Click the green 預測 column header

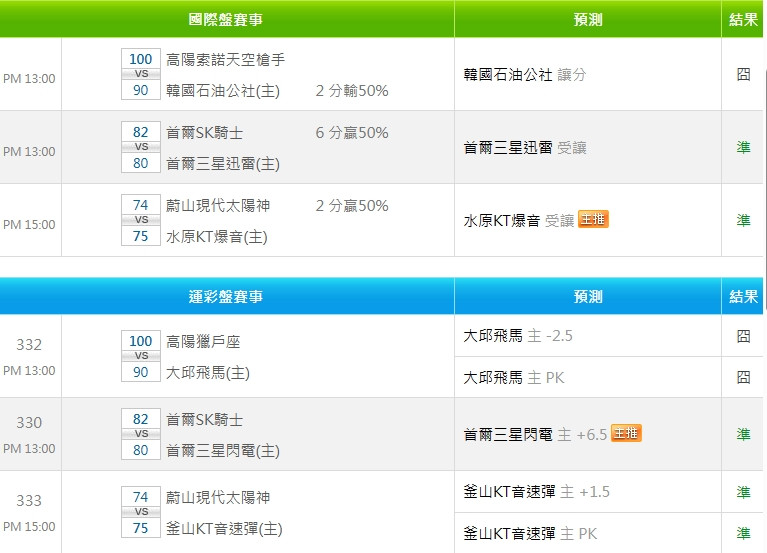587,20
